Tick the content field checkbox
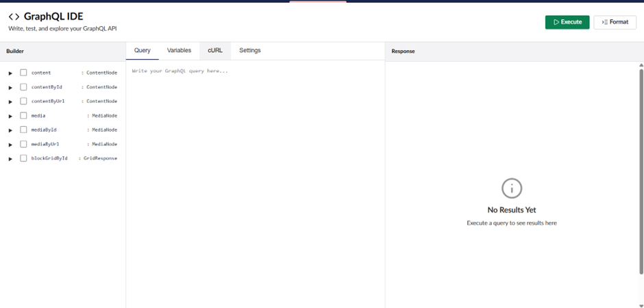This screenshot has height=308, width=644. tap(23, 73)
